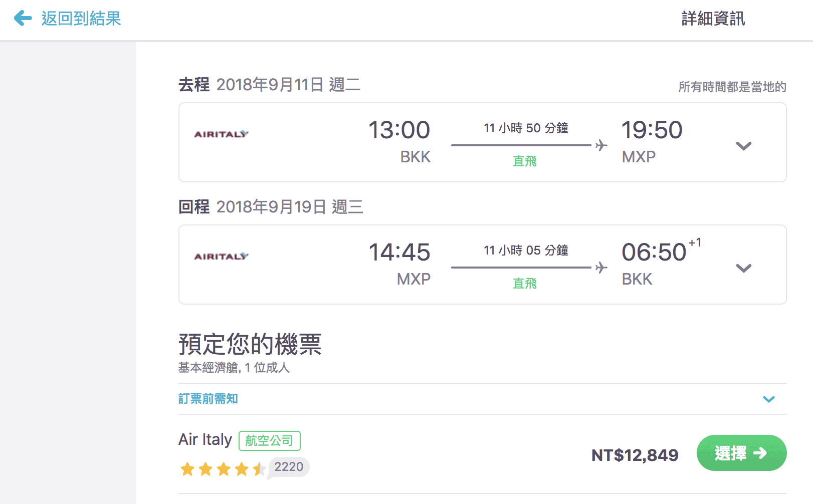The height and width of the screenshot is (504, 813).
Task: Click the +1 indicator on return arrival time
Action: (695, 243)
